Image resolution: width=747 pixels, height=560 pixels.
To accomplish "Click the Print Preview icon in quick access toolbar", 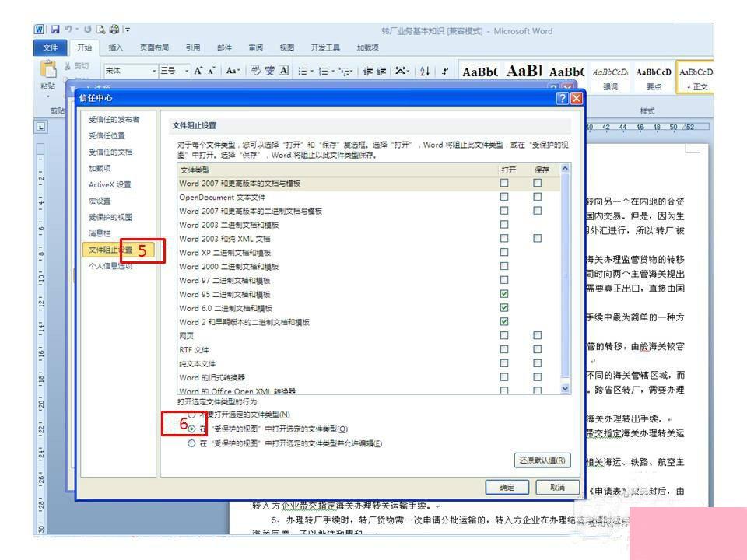I will [x=101, y=30].
